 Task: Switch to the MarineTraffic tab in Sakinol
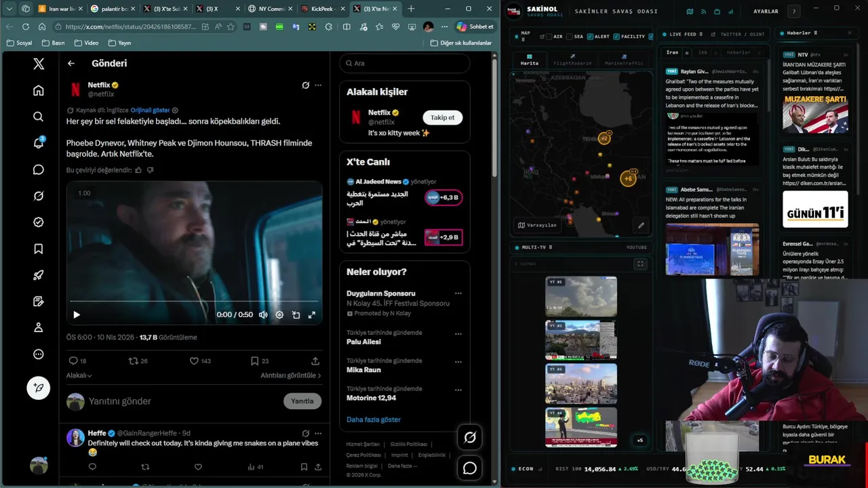[623, 60]
